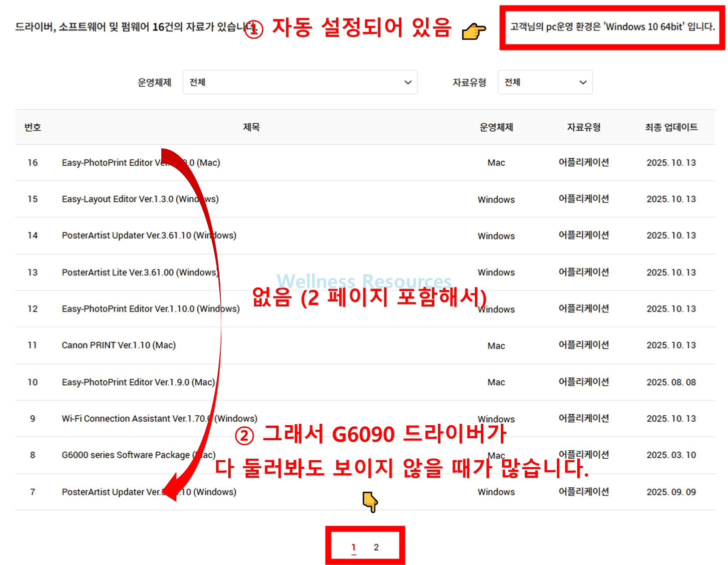This screenshot has width=728, height=565.
Task: Open PosterArtist Updater Ver.3.61.10 (Windows) entry
Action: (x=149, y=235)
